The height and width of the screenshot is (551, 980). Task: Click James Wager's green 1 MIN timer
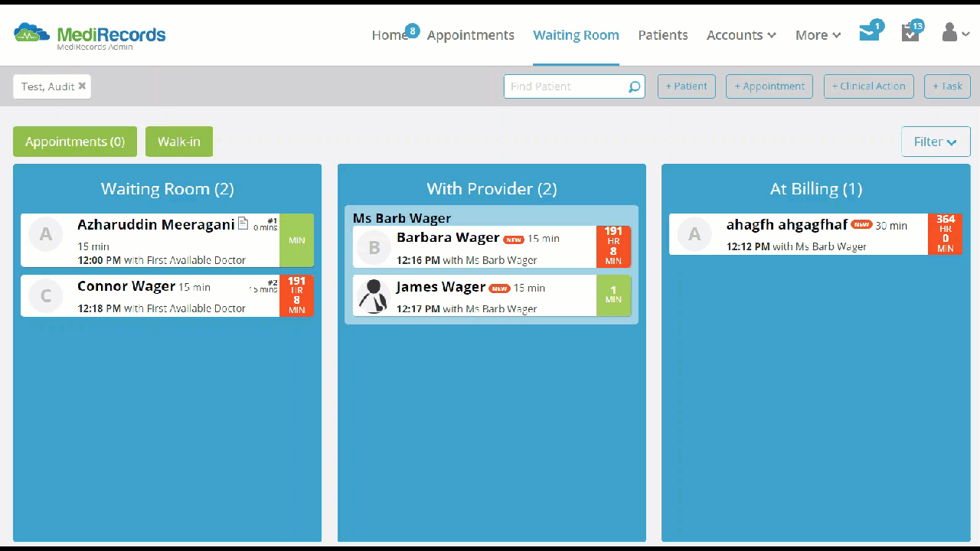click(x=613, y=295)
